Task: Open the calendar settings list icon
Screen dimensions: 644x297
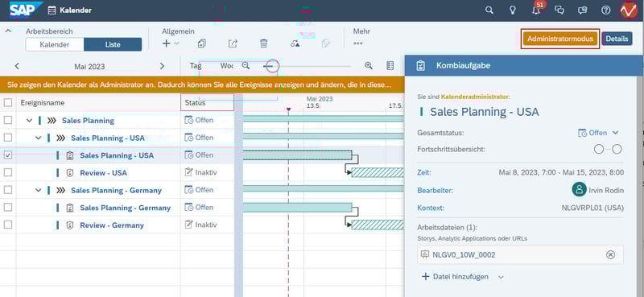Action: point(390,65)
